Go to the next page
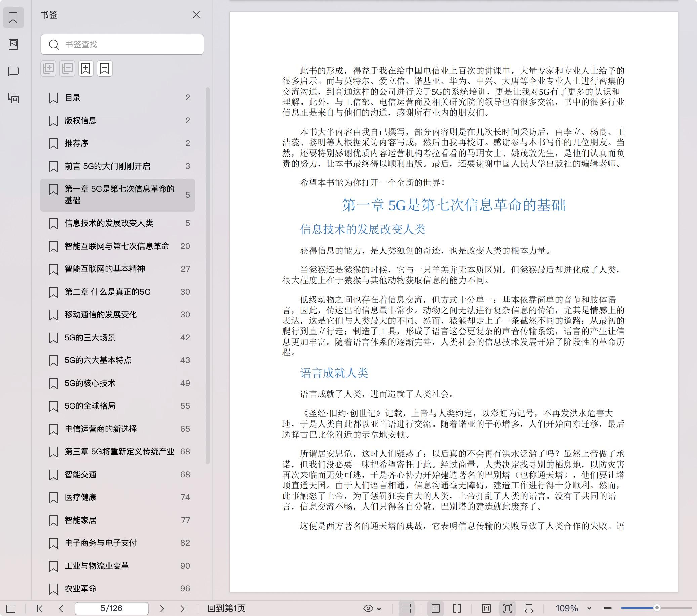Image resolution: width=697 pixels, height=616 pixels. click(x=162, y=608)
